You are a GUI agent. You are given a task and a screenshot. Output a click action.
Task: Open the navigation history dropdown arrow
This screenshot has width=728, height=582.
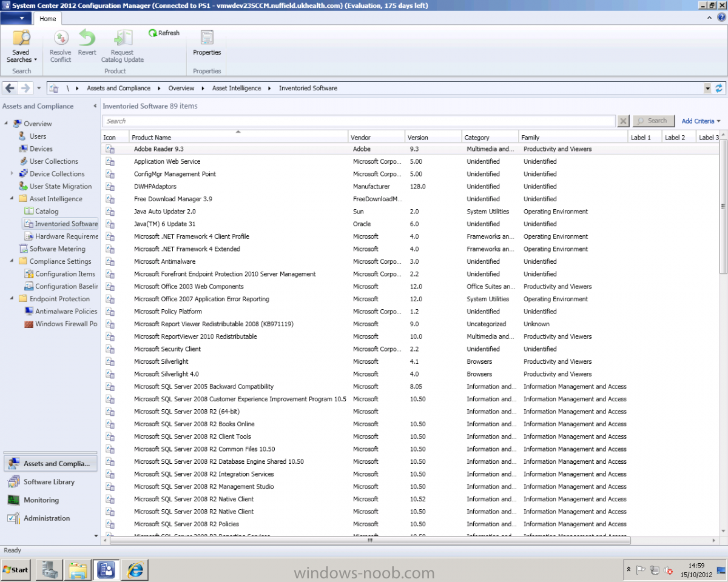[x=39, y=89]
